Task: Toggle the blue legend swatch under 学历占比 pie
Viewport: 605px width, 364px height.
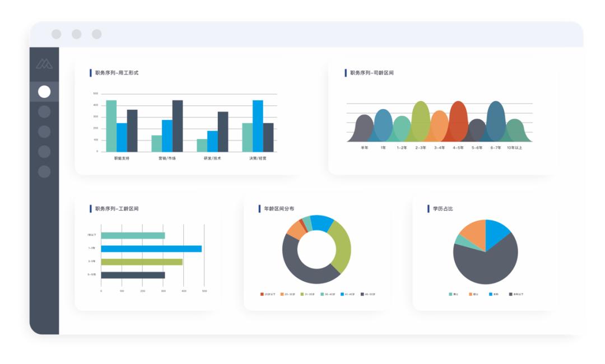Action: tap(490, 294)
